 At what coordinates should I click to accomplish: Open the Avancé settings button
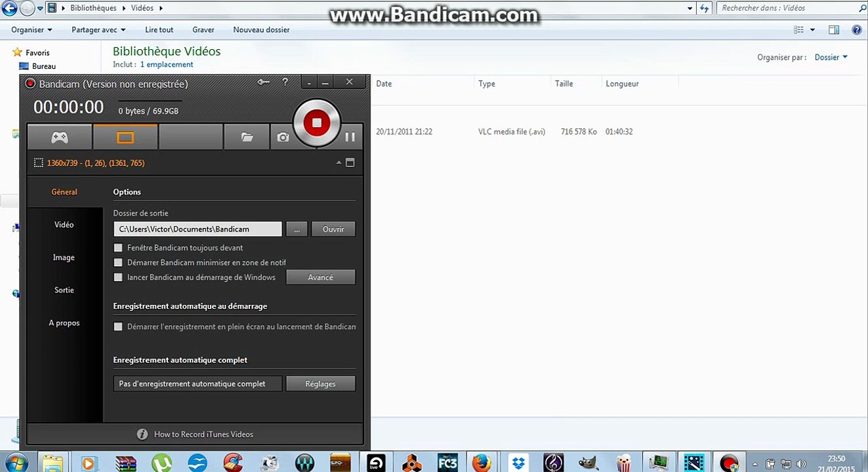click(x=321, y=277)
